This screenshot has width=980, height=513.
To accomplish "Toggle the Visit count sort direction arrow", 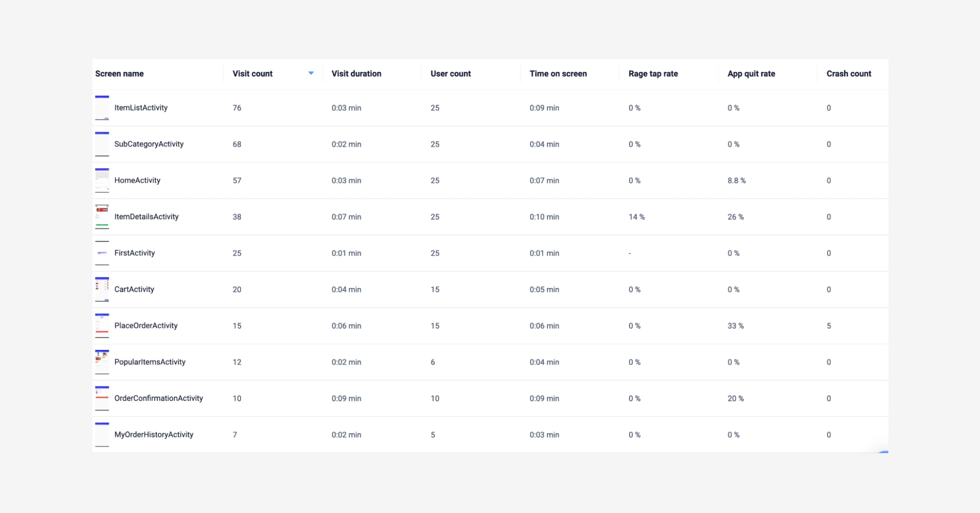I will (x=311, y=73).
